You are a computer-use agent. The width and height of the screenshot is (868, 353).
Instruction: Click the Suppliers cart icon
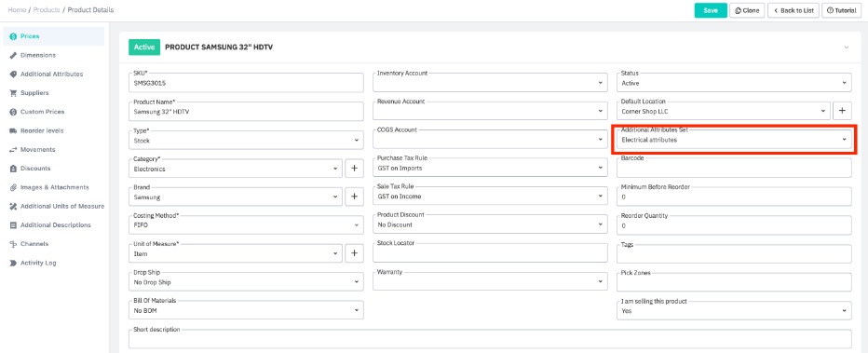pyautogui.click(x=13, y=93)
